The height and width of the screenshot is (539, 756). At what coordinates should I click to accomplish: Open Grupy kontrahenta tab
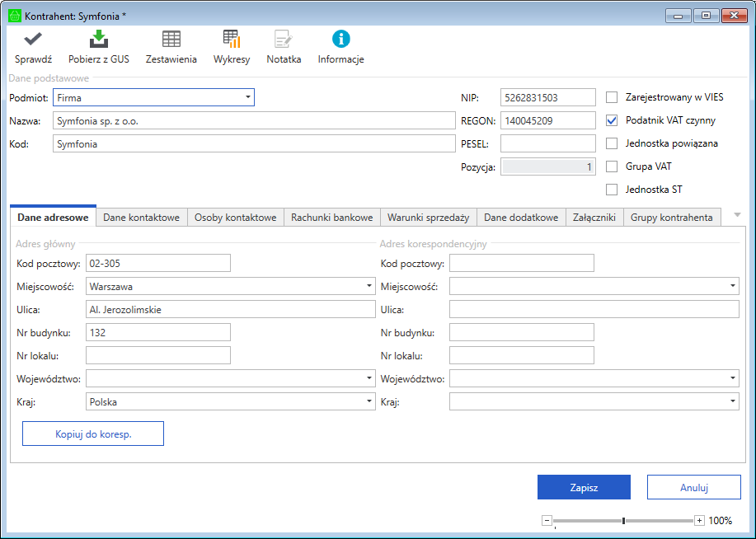tap(672, 218)
